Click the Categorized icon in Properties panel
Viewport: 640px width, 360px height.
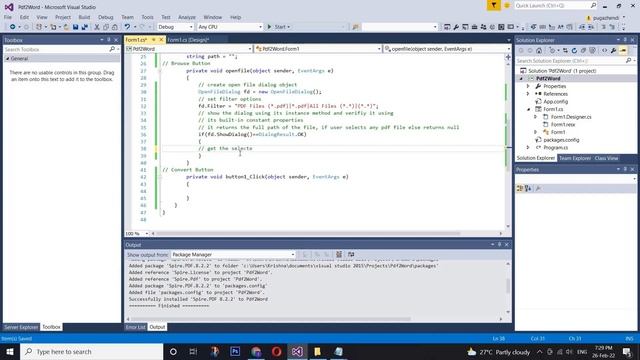click(520, 188)
